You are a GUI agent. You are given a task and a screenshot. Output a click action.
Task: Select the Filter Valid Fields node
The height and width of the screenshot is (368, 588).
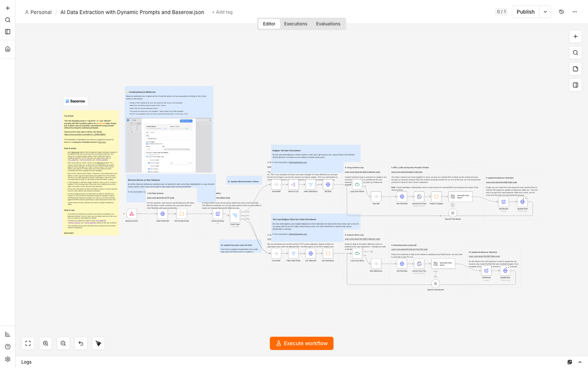point(293,254)
